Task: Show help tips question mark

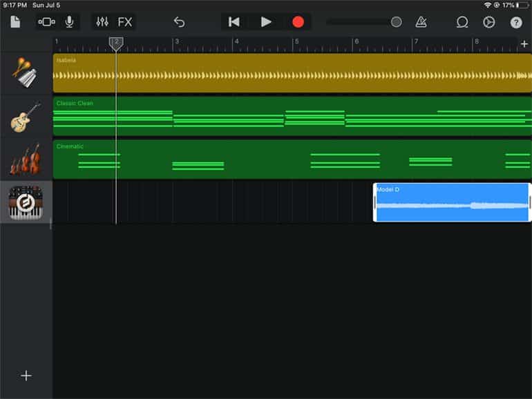Action: 516,23
